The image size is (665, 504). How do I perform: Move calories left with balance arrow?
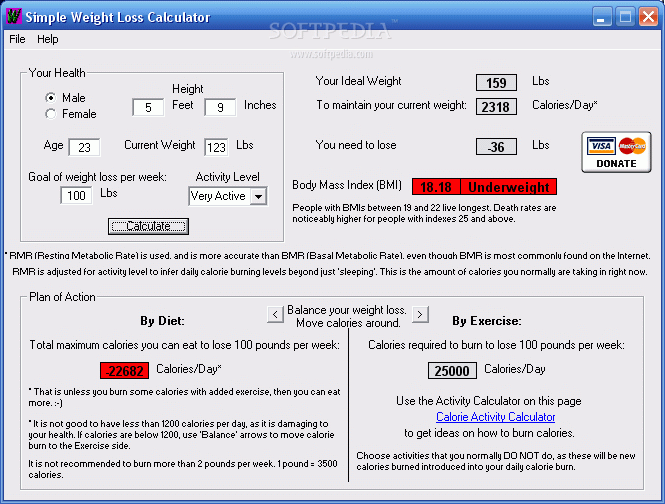point(275,314)
